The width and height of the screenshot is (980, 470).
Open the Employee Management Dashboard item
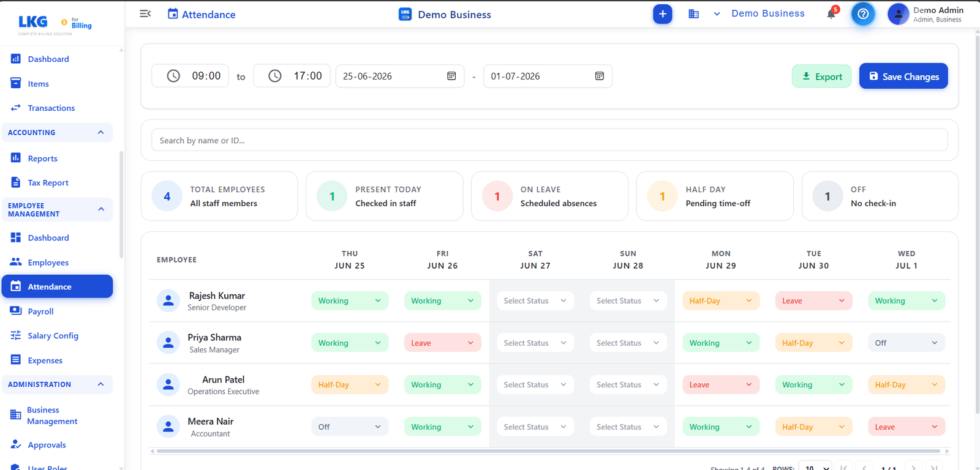(48, 237)
